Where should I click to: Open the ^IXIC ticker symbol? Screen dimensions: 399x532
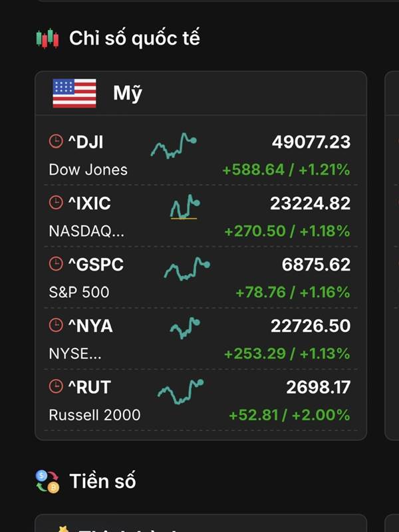pos(90,203)
